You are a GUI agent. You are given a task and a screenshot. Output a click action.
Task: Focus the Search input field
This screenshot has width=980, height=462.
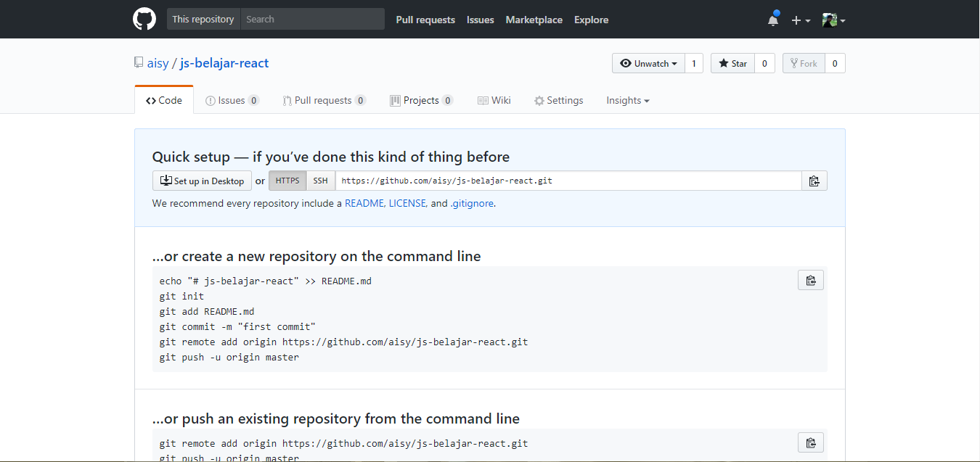tap(312, 20)
